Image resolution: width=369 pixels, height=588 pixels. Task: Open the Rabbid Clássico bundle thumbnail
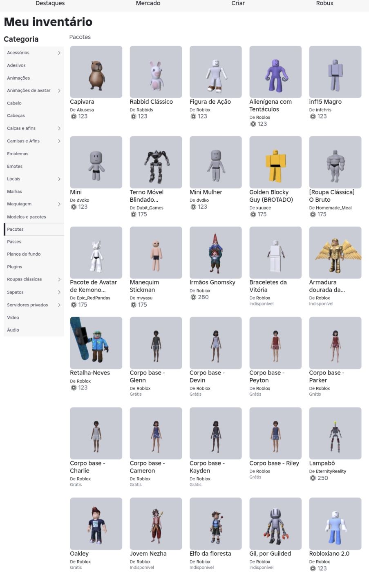coord(156,72)
